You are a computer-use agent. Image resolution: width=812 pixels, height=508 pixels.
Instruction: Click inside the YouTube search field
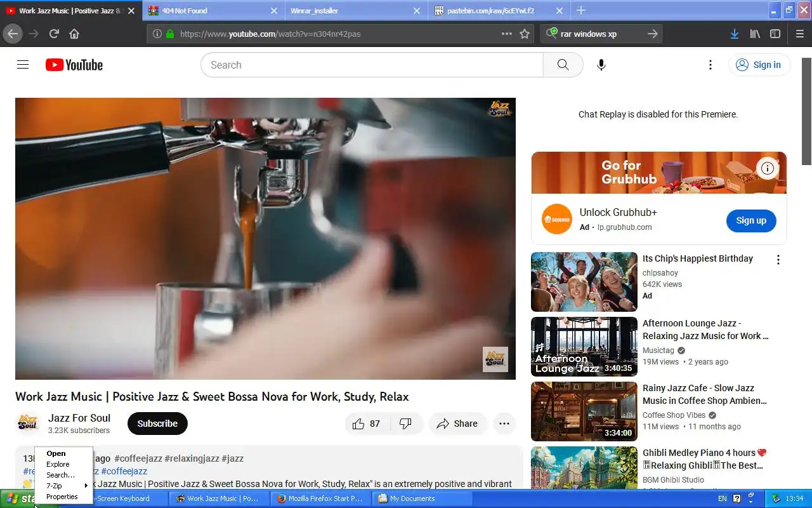(372, 65)
